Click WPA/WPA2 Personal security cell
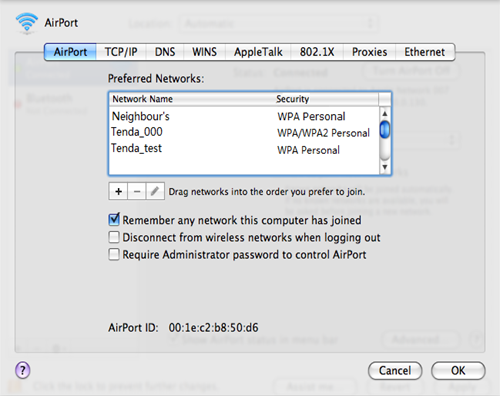 pos(323,133)
